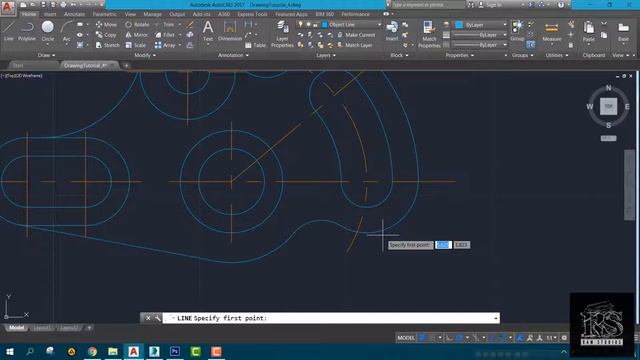
Task: Click the Copy tool
Action: click(106, 35)
